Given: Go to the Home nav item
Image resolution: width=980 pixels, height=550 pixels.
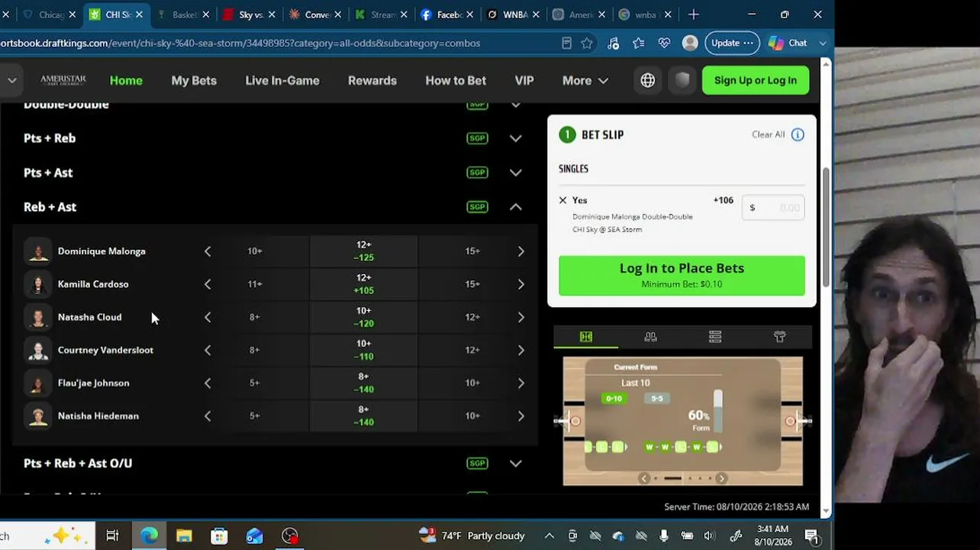Looking at the screenshot, I should pos(126,80).
